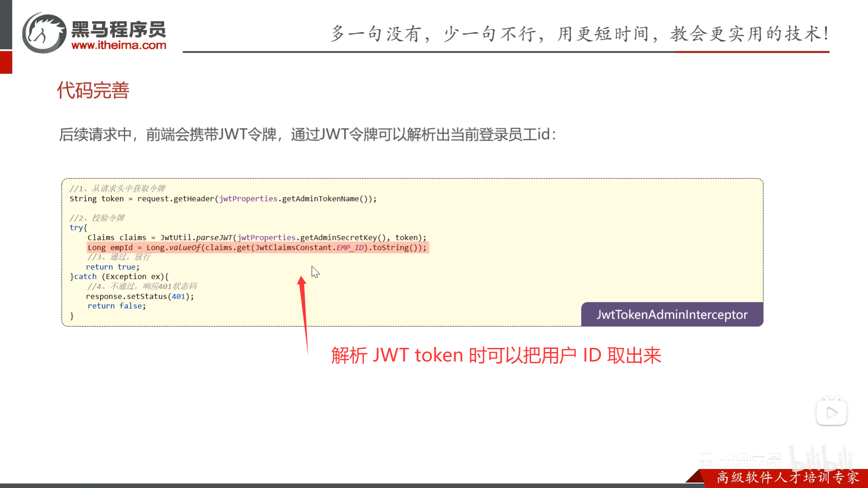Expand the JwtTokenAdminInterceptor label
Image resolution: width=868 pixels, height=488 pixels.
tap(671, 314)
